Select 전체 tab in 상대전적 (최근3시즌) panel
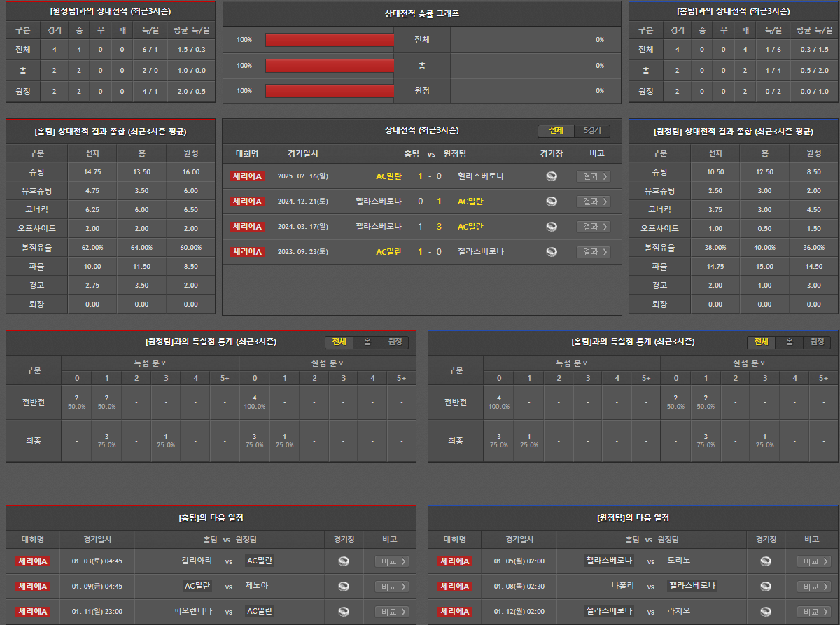 pyautogui.click(x=556, y=131)
